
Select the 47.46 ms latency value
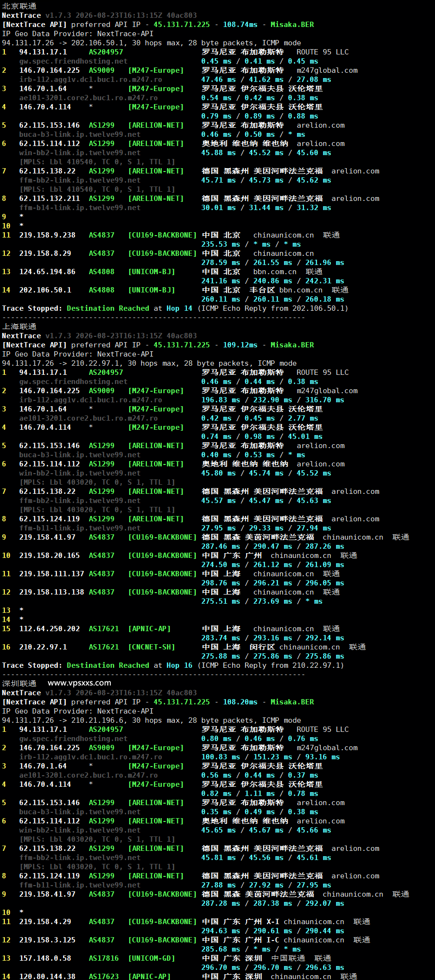pos(218,79)
